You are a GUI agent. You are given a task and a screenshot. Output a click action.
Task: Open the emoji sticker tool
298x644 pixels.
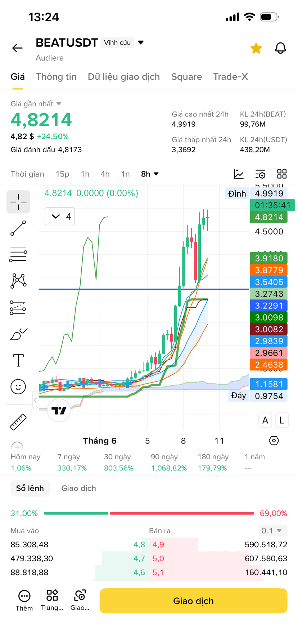tap(18, 387)
